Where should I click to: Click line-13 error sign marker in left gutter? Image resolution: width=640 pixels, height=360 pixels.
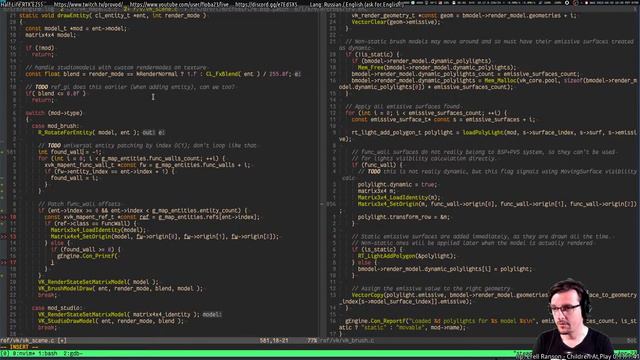coord(3,236)
